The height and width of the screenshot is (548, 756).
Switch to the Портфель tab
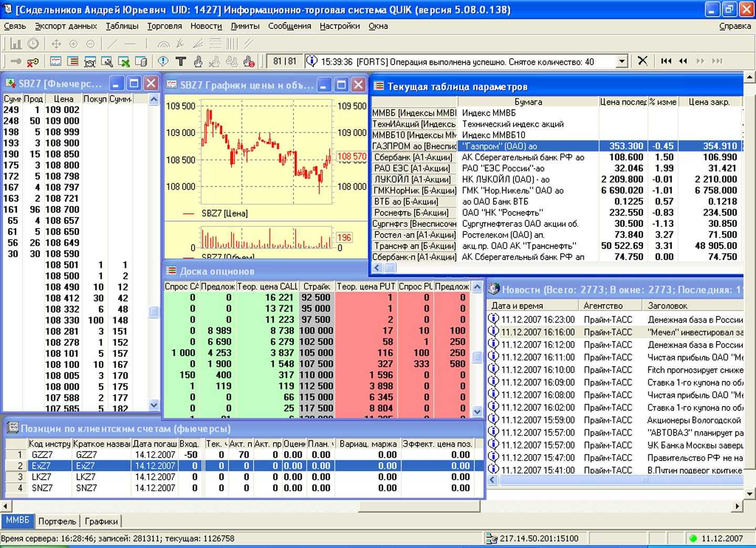57,521
